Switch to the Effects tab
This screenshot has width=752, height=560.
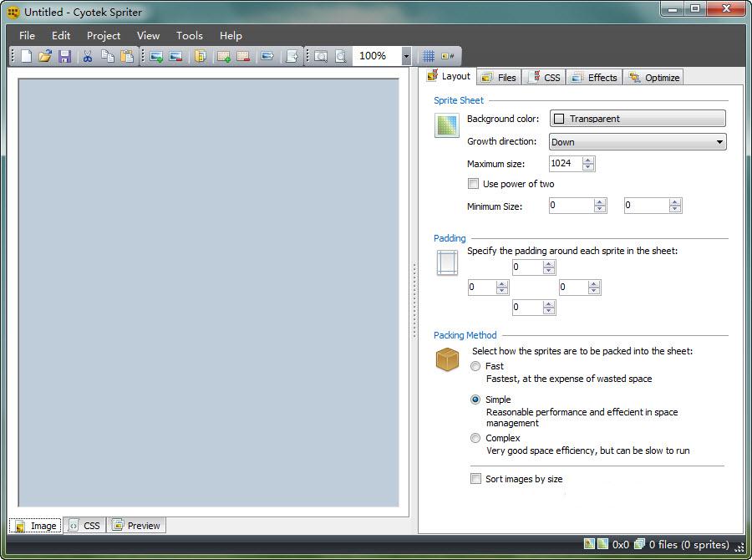click(x=595, y=77)
